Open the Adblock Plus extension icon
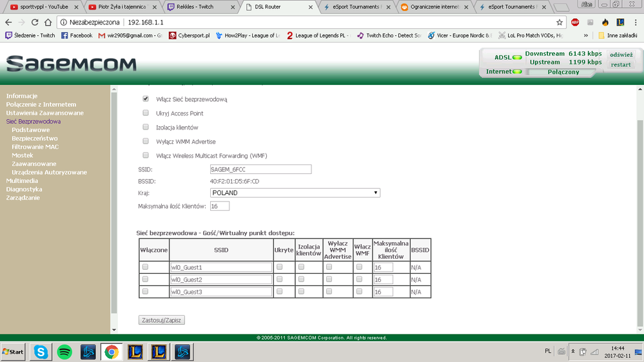The height and width of the screenshot is (362, 644). [575, 22]
